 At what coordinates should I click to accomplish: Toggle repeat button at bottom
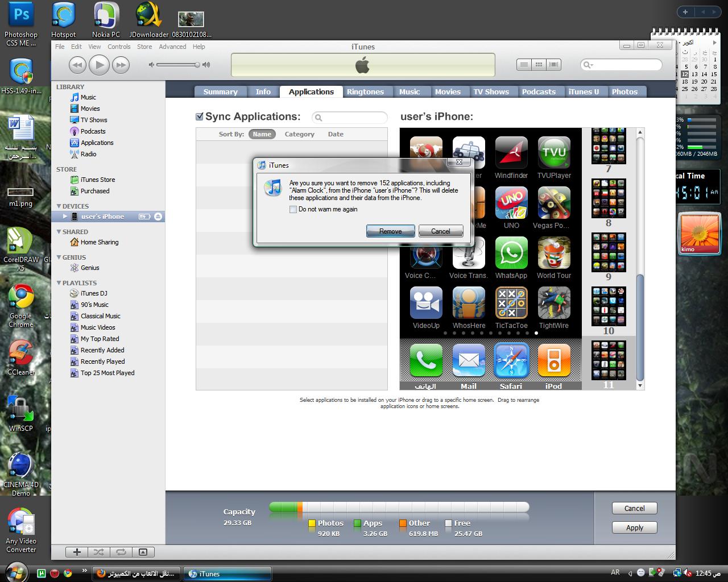point(121,552)
